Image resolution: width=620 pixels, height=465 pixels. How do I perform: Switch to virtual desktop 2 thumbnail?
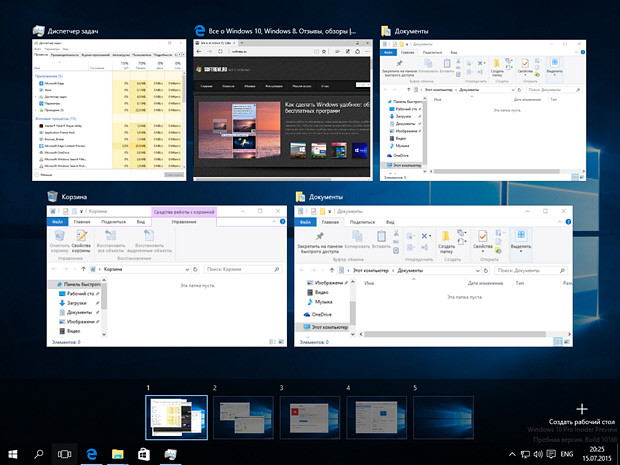(243, 418)
